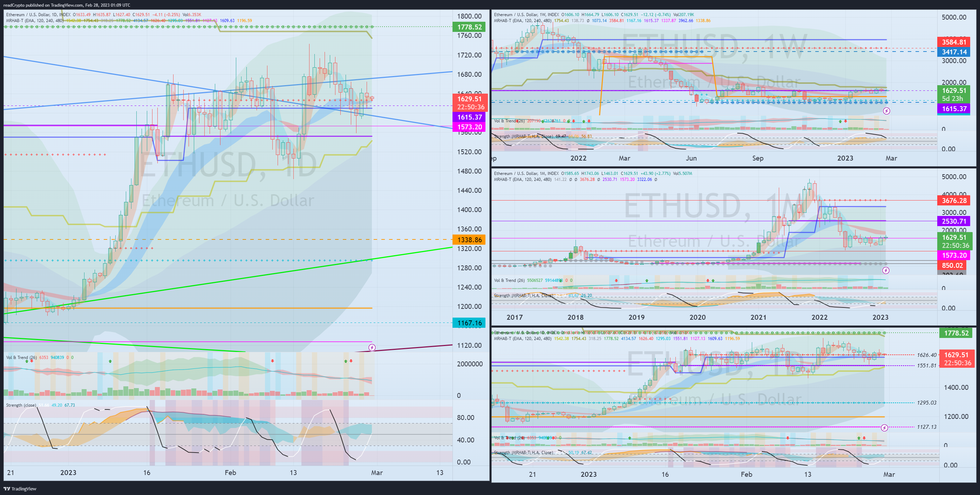
Task: Click the '16' date label on main chart axis
Action: [147, 473]
